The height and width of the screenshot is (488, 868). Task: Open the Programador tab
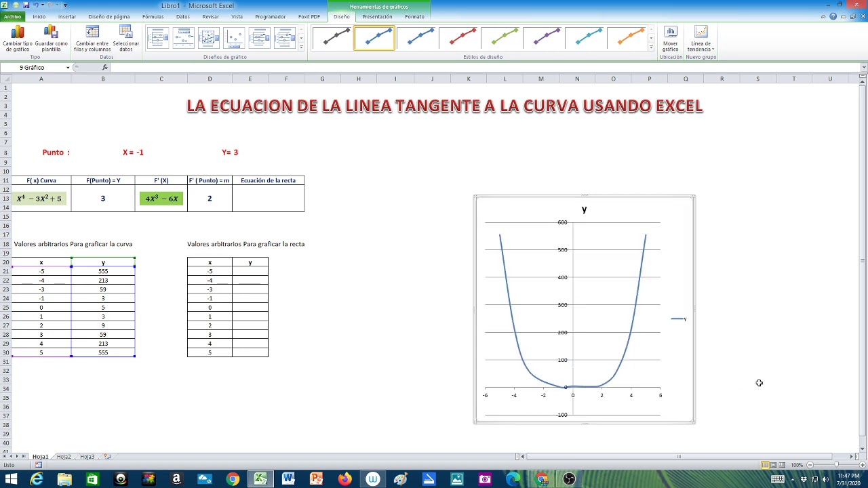pyautogui.click(x=270, y=16)
